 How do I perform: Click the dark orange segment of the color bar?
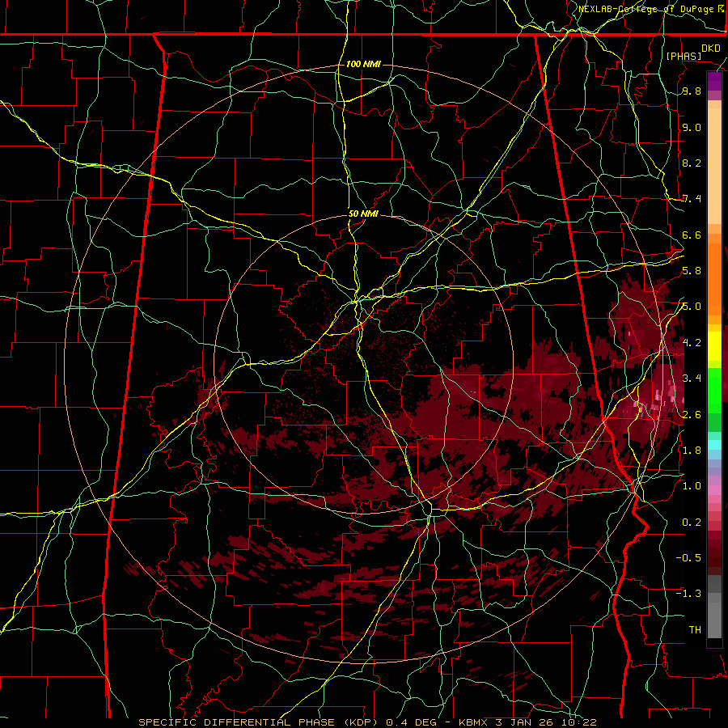(x=714, y=280)
